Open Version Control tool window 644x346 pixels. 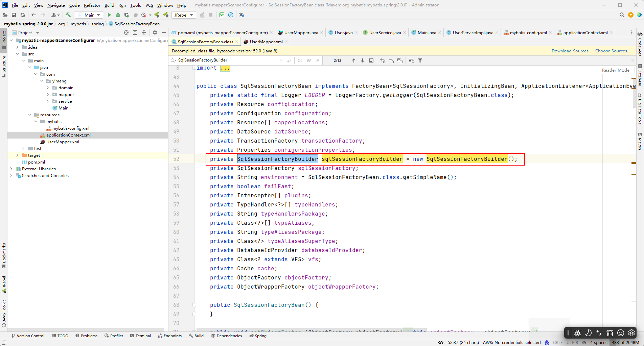pyautogui.click(x=28, y=336)
